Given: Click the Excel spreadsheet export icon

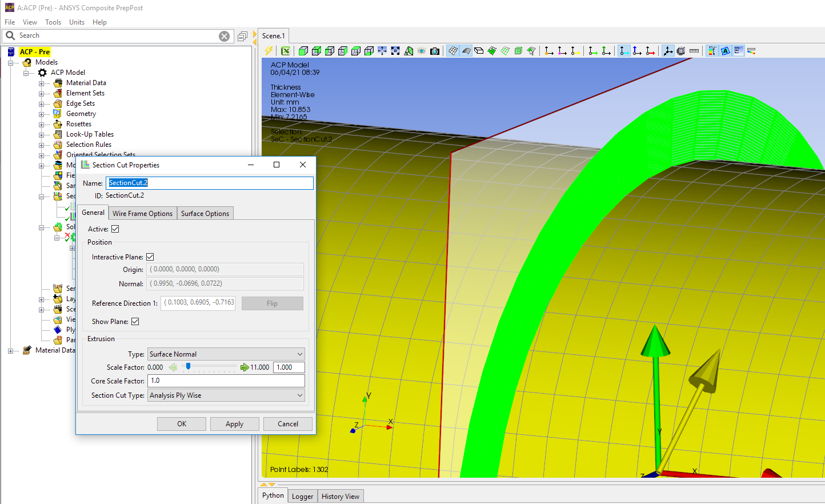Looking at the screenshot, I should tap(286, 51).
